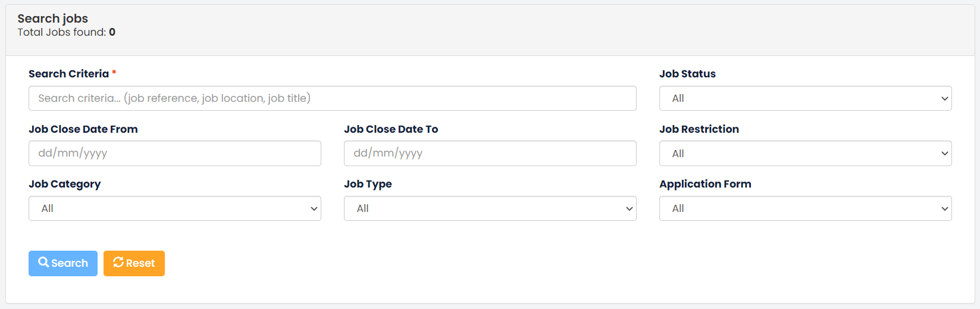
Task: Click the Job Type dropdown chevron arrow
Action: (x=629, y=209)
